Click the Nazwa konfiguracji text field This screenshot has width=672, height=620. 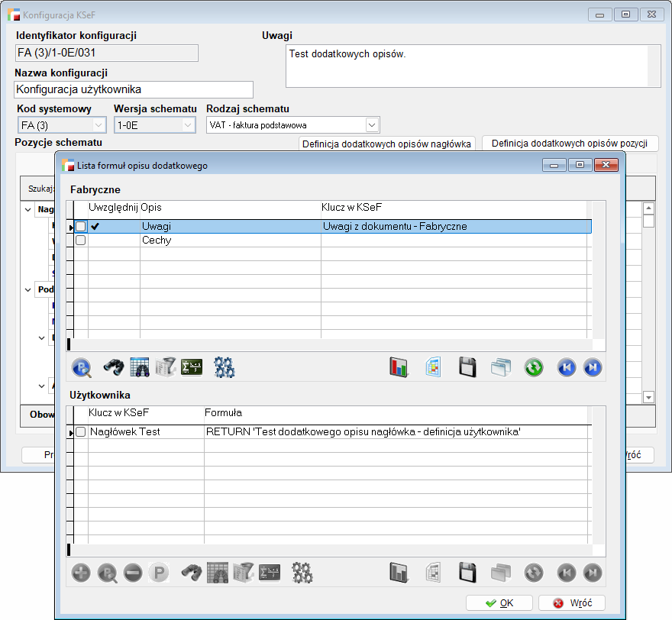click(x=134, y=90)
